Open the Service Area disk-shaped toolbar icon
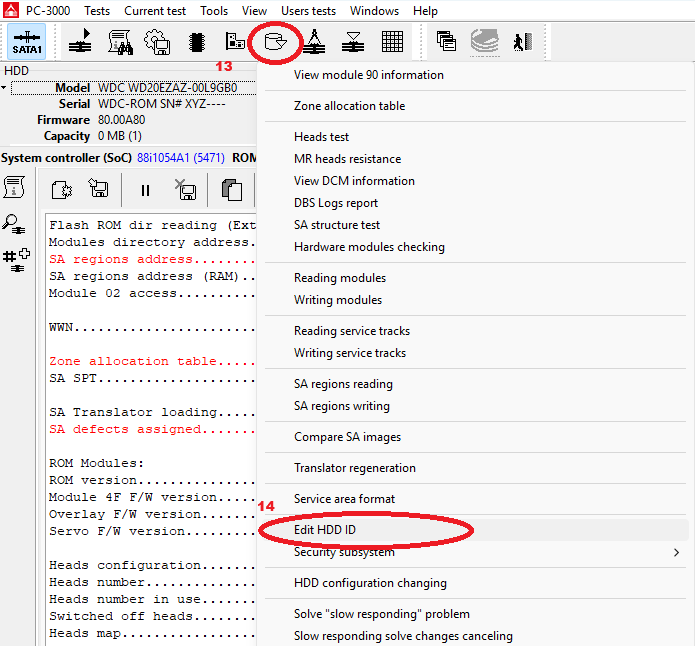This screenshot has height=646, width=695. point(274,42)
